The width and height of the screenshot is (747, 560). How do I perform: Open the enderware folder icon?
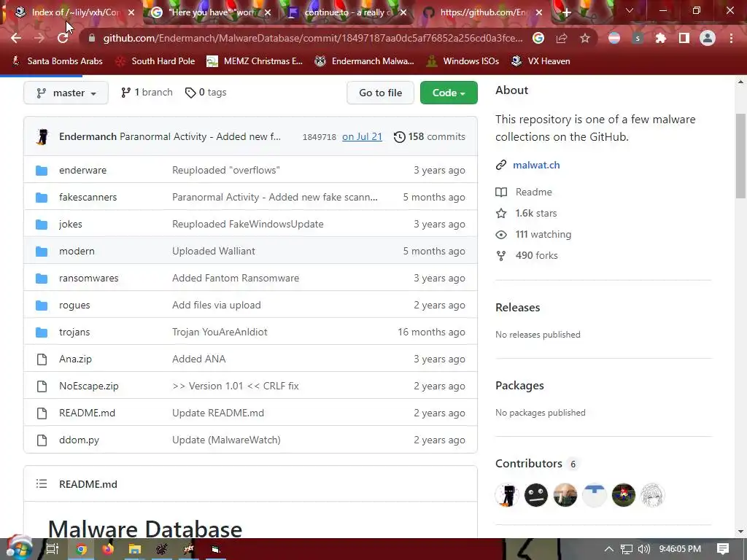[42, 170]
